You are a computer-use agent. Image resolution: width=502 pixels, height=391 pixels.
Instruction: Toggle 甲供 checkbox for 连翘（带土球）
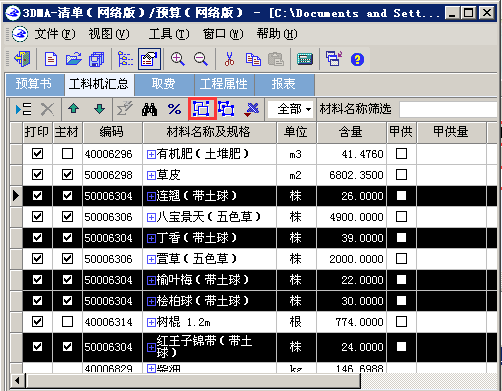coord(401,195)
